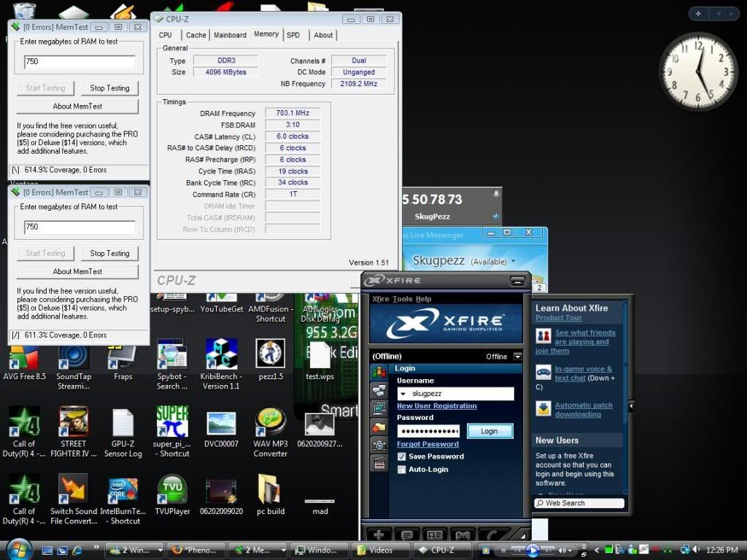747x560 pixels.
Task: Click the profile card icon in Xfire's bottom toolbar
Action: [435, 534]
